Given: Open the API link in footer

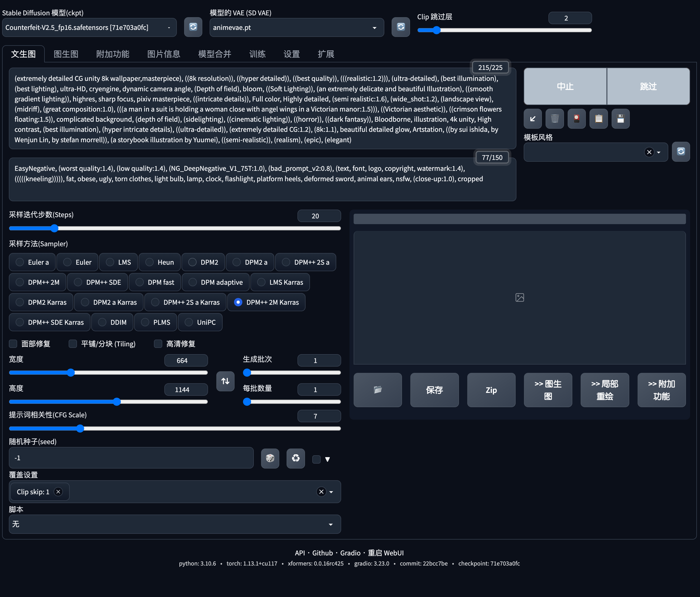Looking at the screenshot, I should tap(300, 553).
